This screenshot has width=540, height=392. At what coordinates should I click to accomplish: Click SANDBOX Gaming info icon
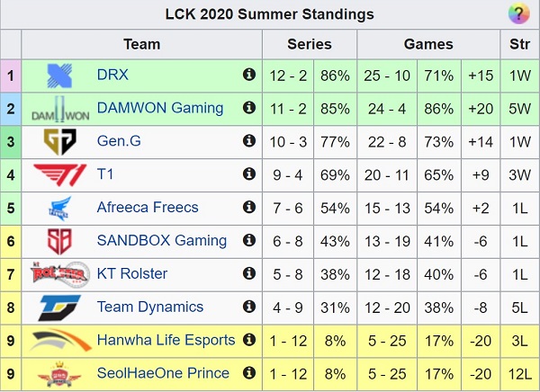249,241
